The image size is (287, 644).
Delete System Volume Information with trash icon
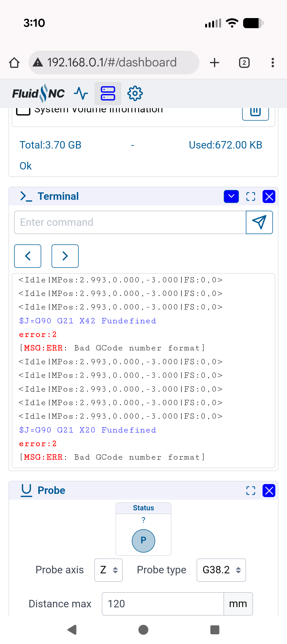click(x=255, y=112)
